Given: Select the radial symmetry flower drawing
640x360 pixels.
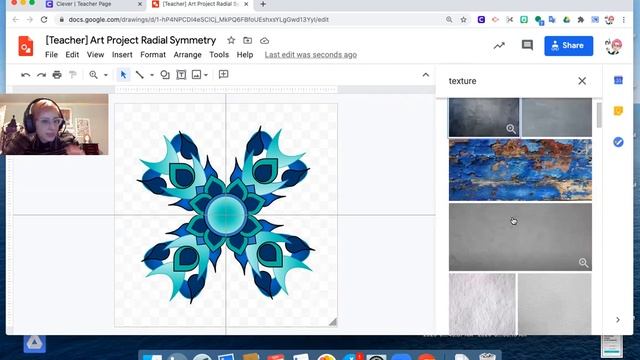Looking at the screenshot, I should pos(226,215).
